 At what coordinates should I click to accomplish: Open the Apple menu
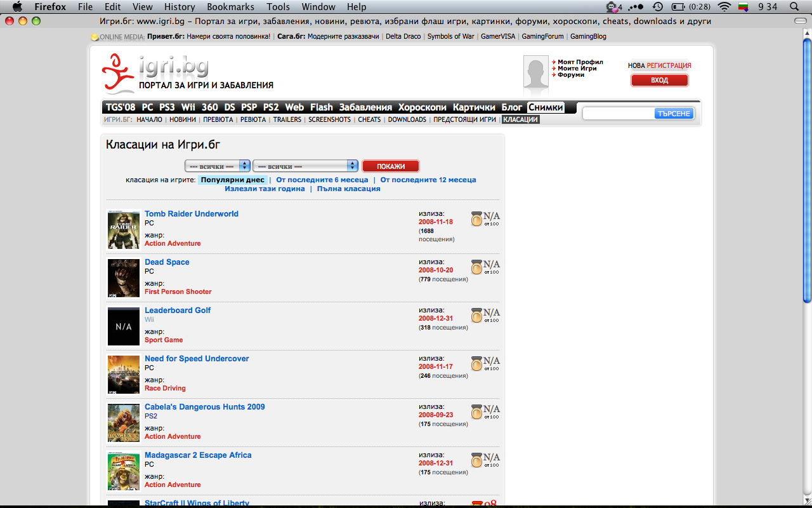point(17,7)
